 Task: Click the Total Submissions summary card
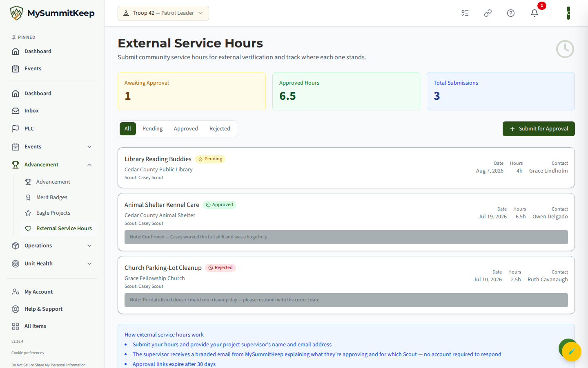[x=501, y=91]
